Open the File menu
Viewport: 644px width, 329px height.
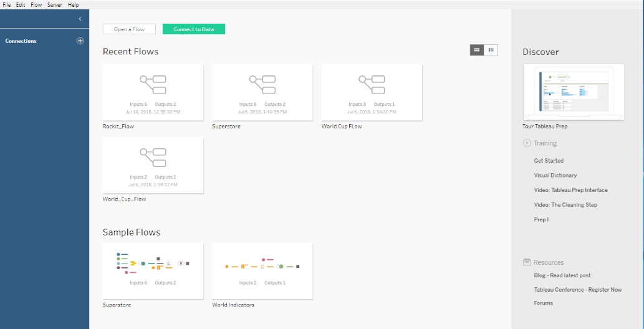click(x=7, y=5)
